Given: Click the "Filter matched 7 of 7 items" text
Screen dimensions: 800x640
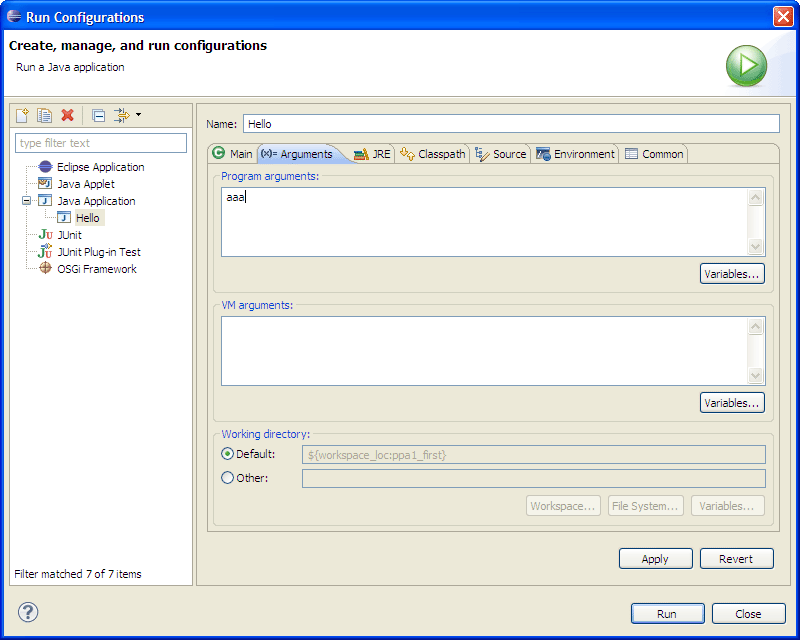Looking at the screenshot, I should coord(78,574).
